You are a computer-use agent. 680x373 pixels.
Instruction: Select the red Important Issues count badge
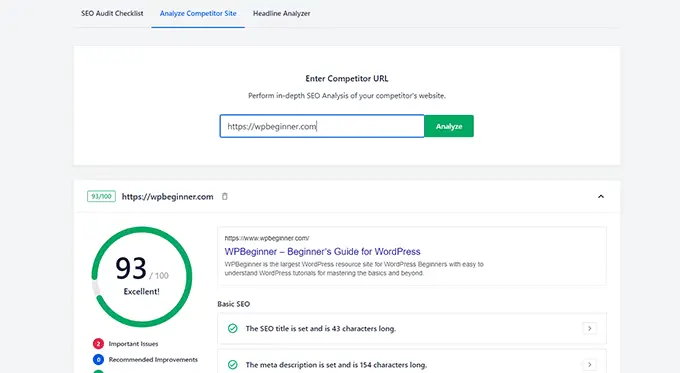(x=98, y=344)
